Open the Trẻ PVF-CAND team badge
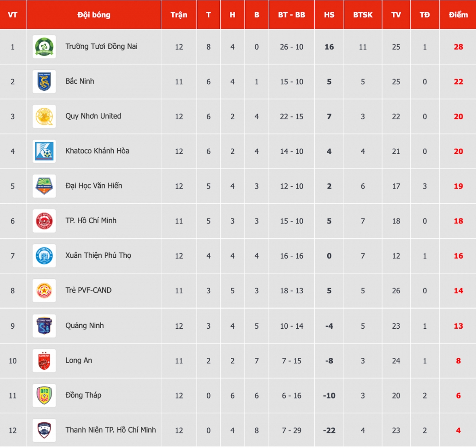Screen dimensions: 476x448 (x=44, y=291)
